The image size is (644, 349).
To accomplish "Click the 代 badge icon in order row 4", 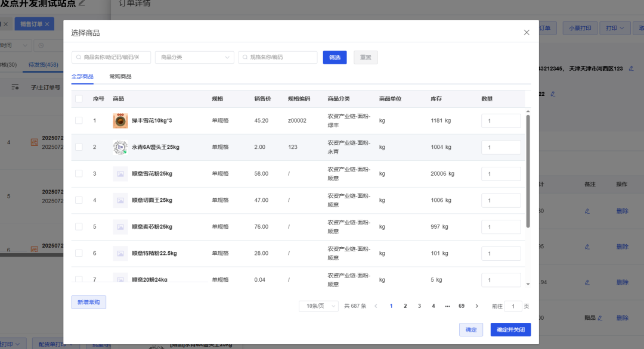I will pyautogui.click(x=35, y=142).
